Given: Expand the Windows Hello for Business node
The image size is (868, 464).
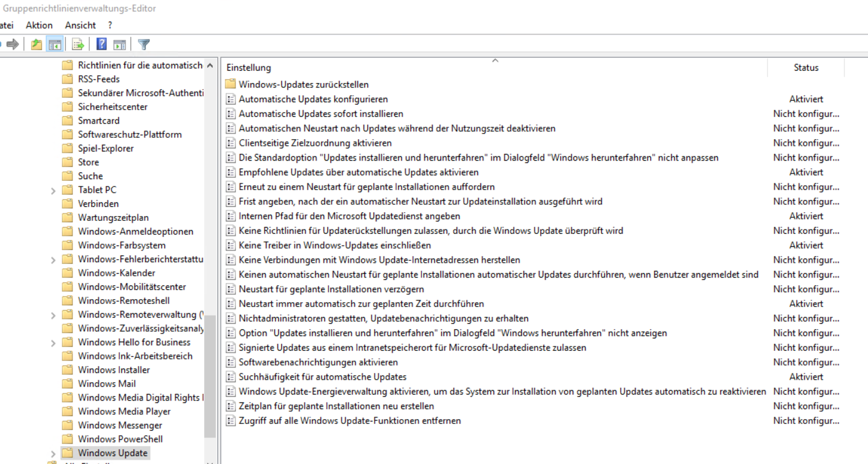Looking at the screenshot, I should click(x=54, y=343).
